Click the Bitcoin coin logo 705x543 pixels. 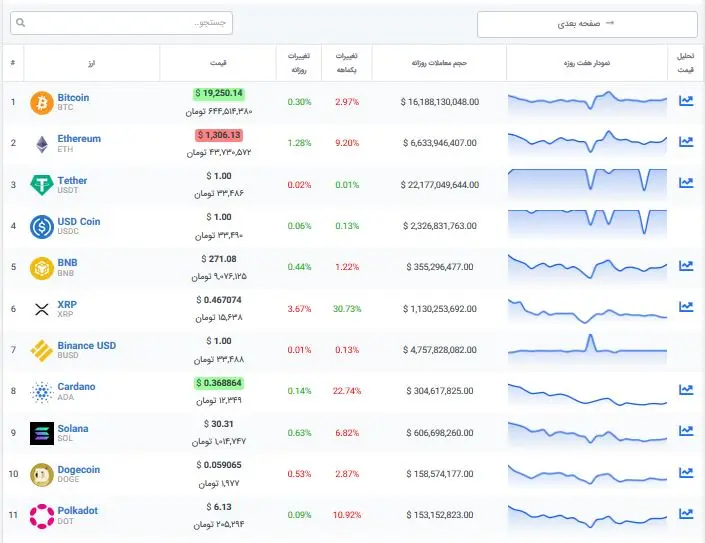click(x=42, y=103)
